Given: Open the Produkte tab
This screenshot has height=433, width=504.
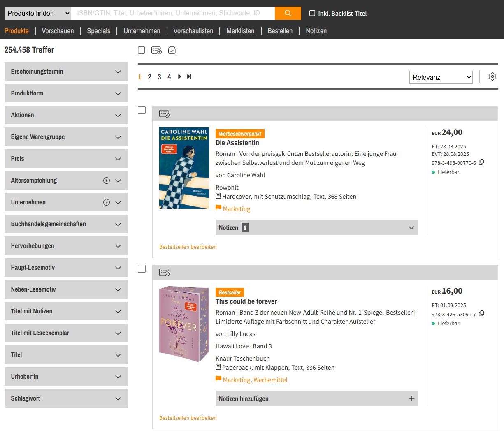Looking at the screenshot, I should pos(16,31).
